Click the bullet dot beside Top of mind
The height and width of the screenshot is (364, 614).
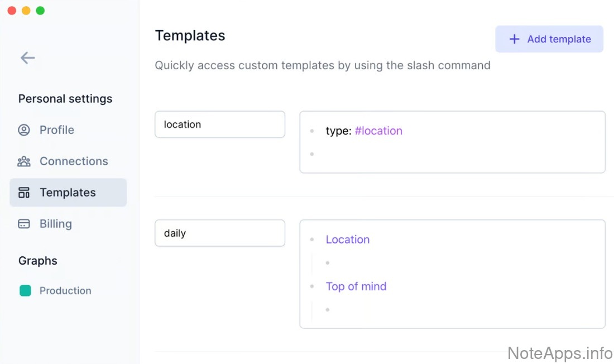[312, 286]
